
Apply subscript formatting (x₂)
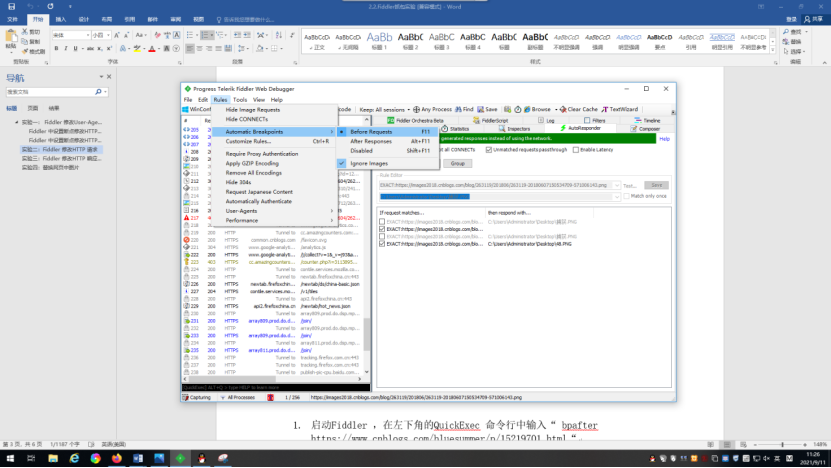100,48
